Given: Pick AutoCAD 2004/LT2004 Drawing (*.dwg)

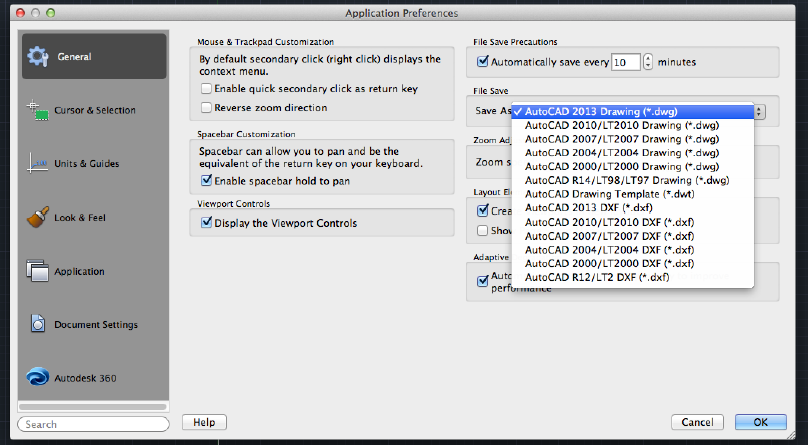Looking at the screenshot, I should [633, 153].
